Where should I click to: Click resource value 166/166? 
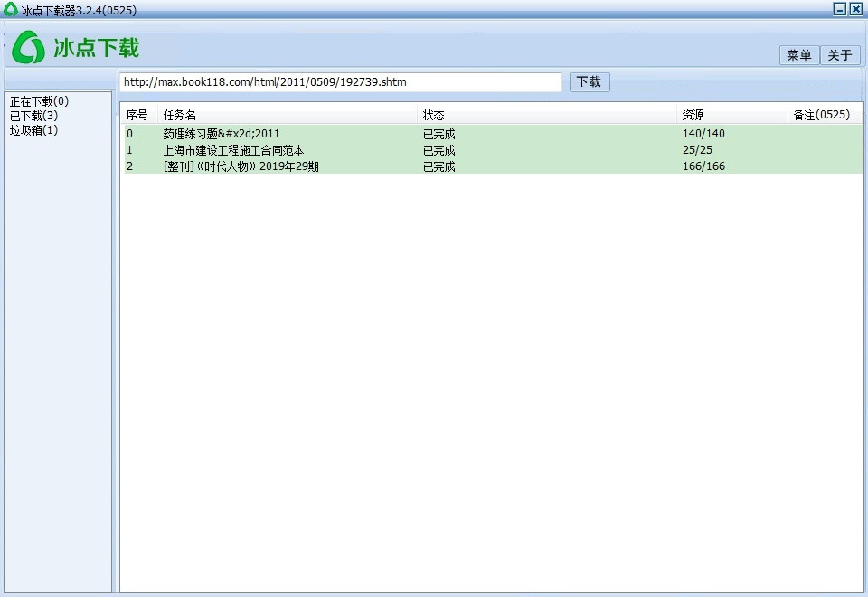(x=703, y=166)
